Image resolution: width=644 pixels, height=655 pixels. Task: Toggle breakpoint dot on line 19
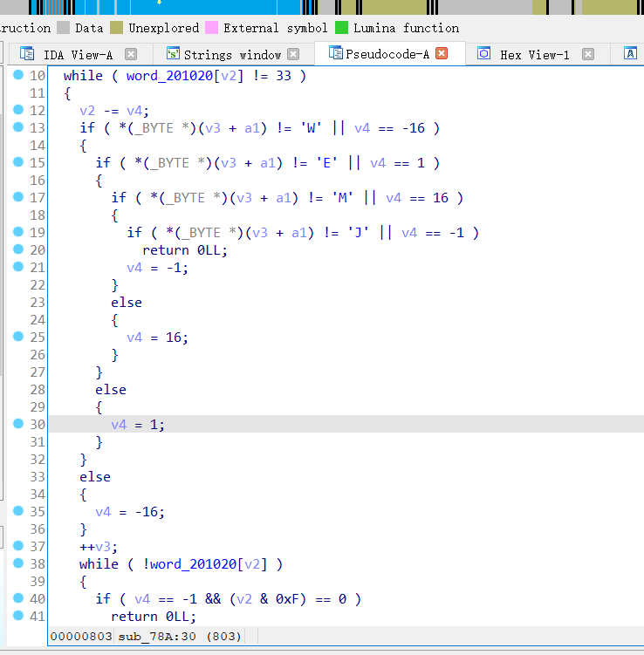(x=18, y=232)
